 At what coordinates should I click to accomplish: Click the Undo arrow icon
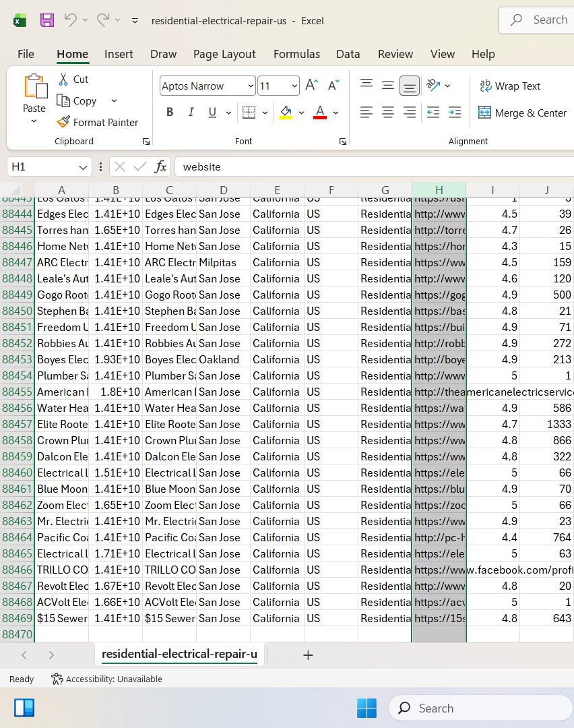coord(71,20)
